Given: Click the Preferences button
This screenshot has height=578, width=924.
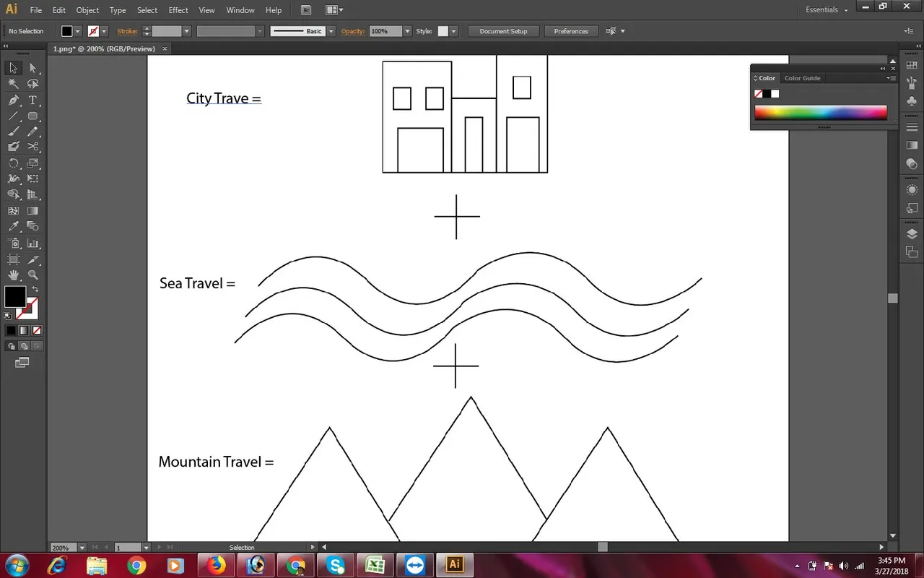Looking at the screenshot, I should point(571,31).
